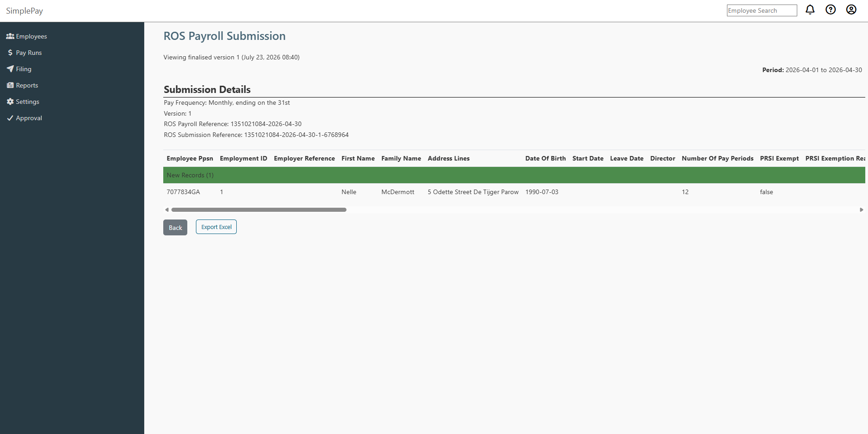Select the PRSI Exempt value false
Viewport: 868px width, 434px height.
pos(766,192)
